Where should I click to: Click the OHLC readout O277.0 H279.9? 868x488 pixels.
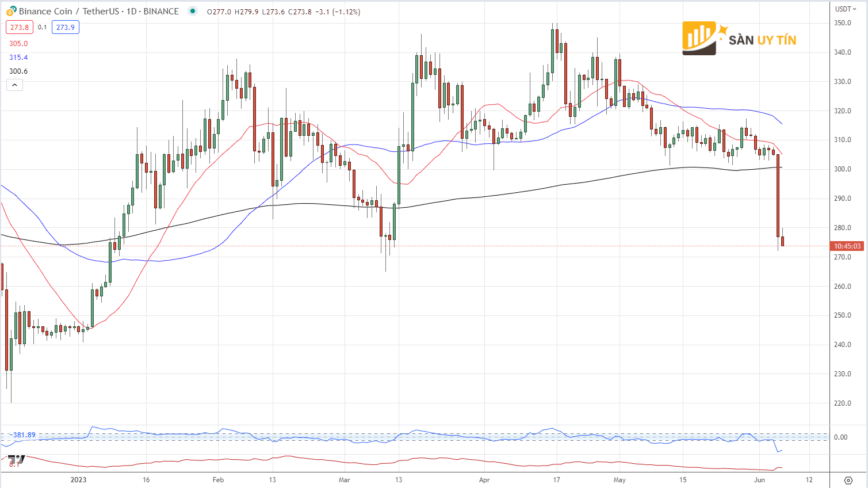(233, 12)
